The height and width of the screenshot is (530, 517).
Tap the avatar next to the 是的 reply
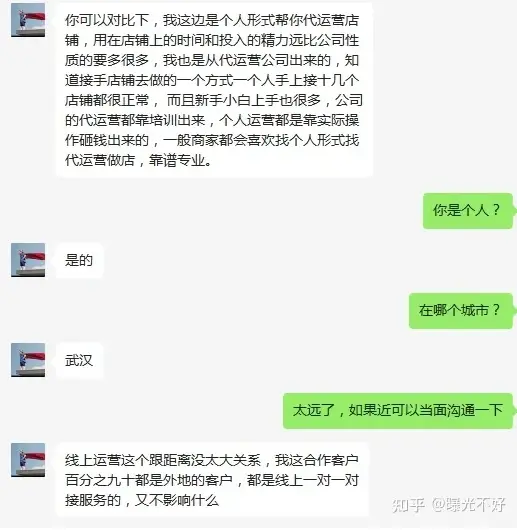tap(28, 260)
